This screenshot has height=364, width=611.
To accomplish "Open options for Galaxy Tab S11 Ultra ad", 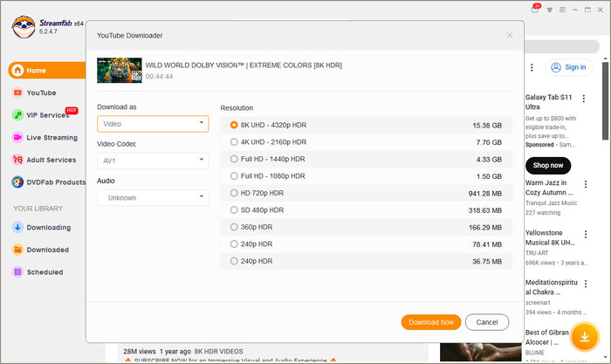I will (583, 99).
